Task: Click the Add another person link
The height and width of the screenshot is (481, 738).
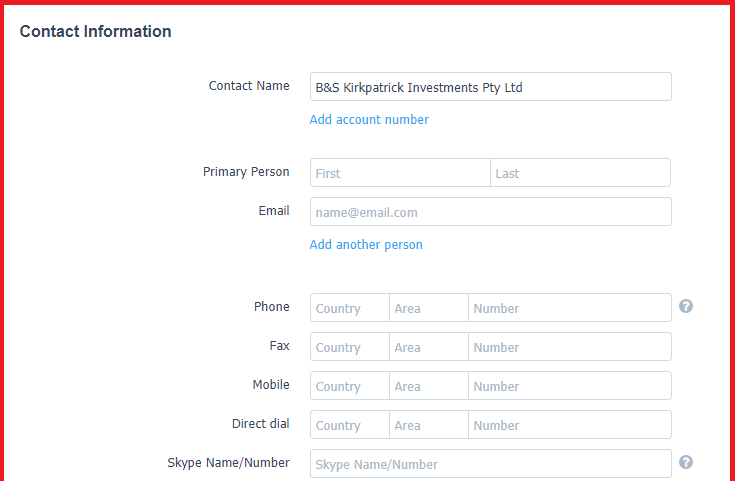Action: coord(366,245)
